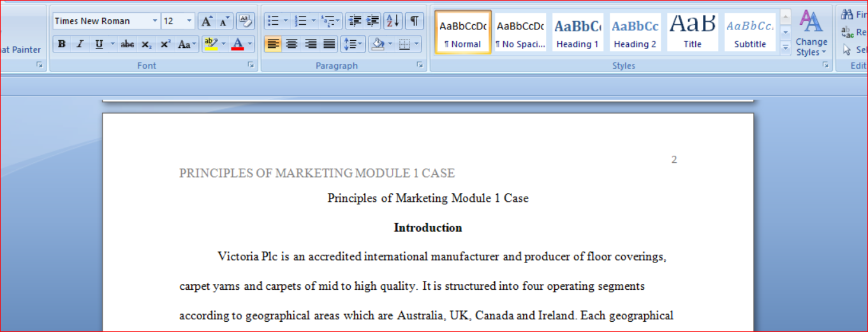Toggle Show/Hide paragraph marks

coord(415,21)
